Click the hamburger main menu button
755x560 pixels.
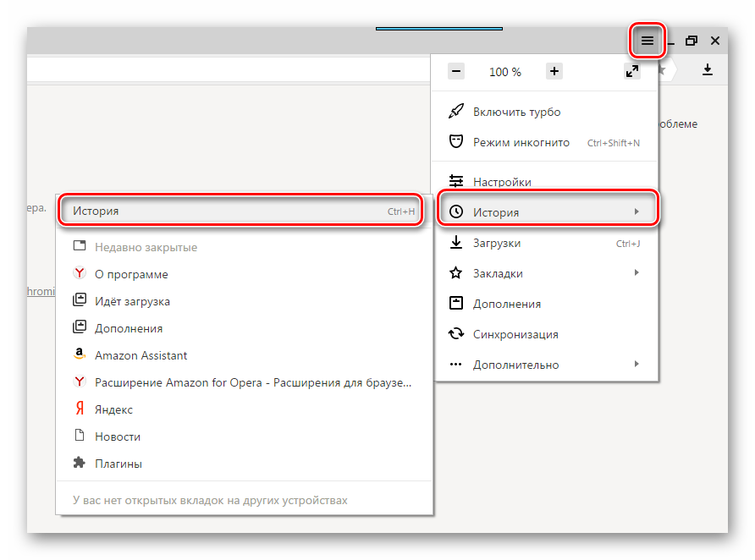pos(648,41)
